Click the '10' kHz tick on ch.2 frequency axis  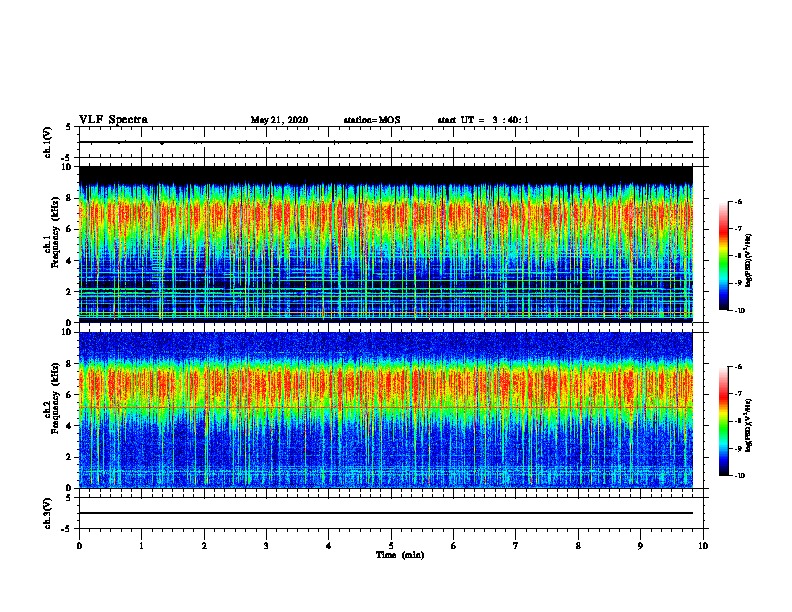67,332
